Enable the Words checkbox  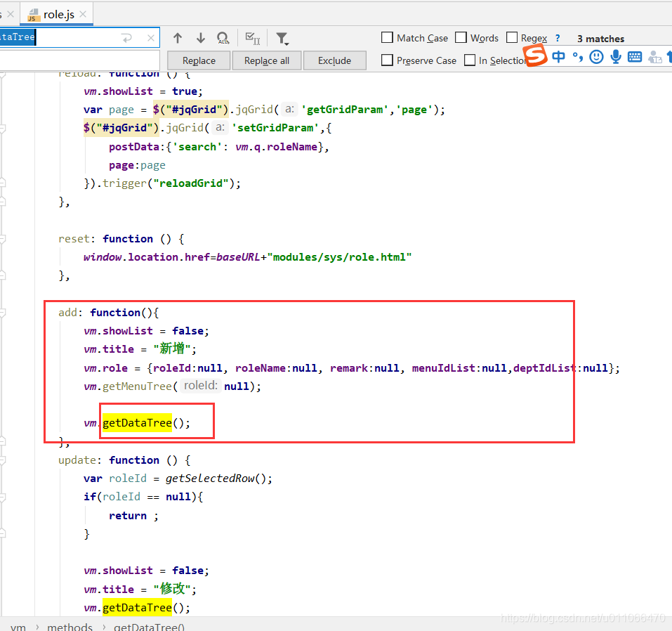coord(461,37)
